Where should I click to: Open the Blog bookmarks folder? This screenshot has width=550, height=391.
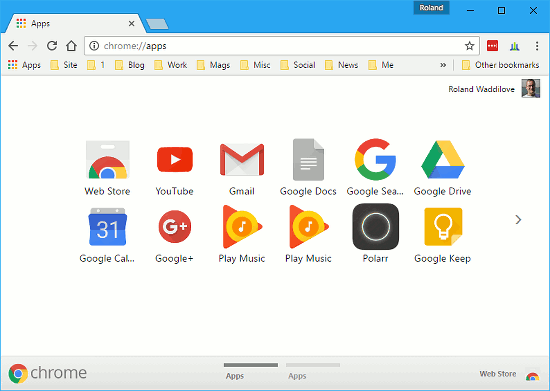[129, 65]
